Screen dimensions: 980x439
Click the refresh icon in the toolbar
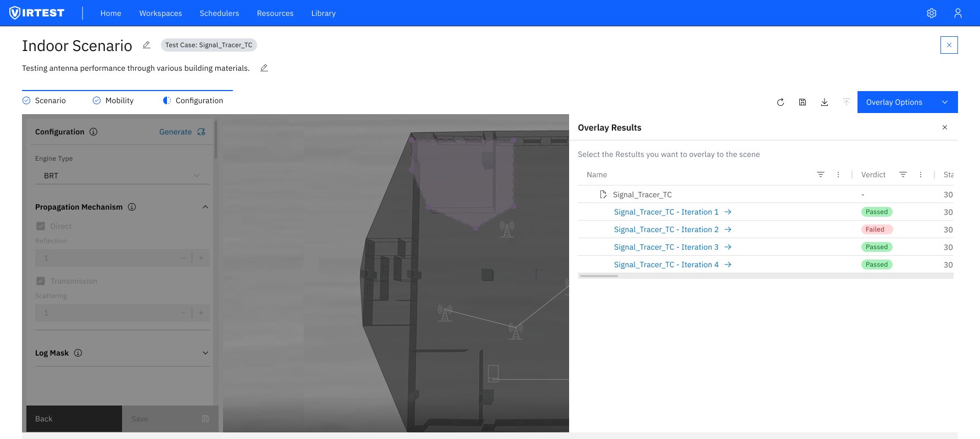click(781, 102)
